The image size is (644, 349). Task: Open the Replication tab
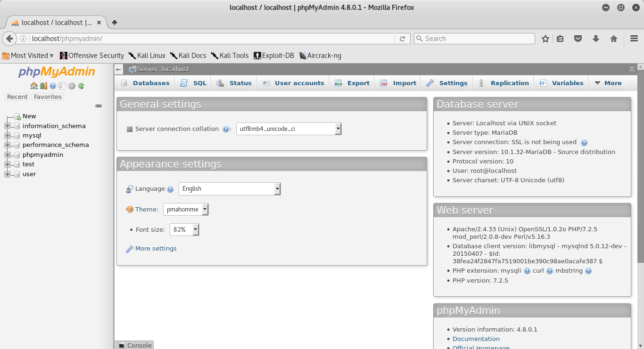(x=504, y=83)
